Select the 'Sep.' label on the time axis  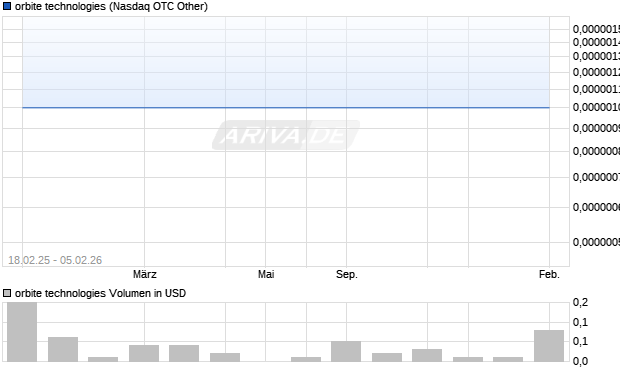tap(347, 274)
